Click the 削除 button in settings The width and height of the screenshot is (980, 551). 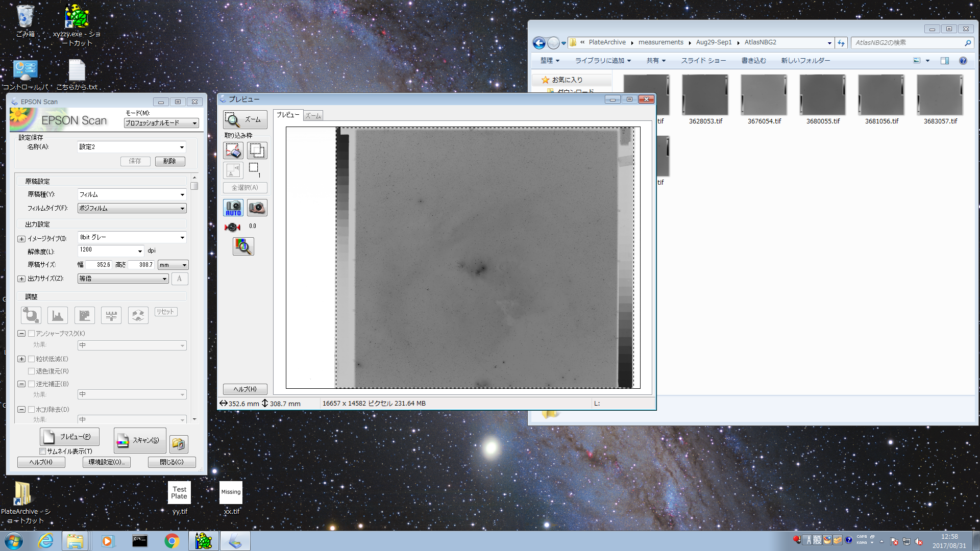170,161
